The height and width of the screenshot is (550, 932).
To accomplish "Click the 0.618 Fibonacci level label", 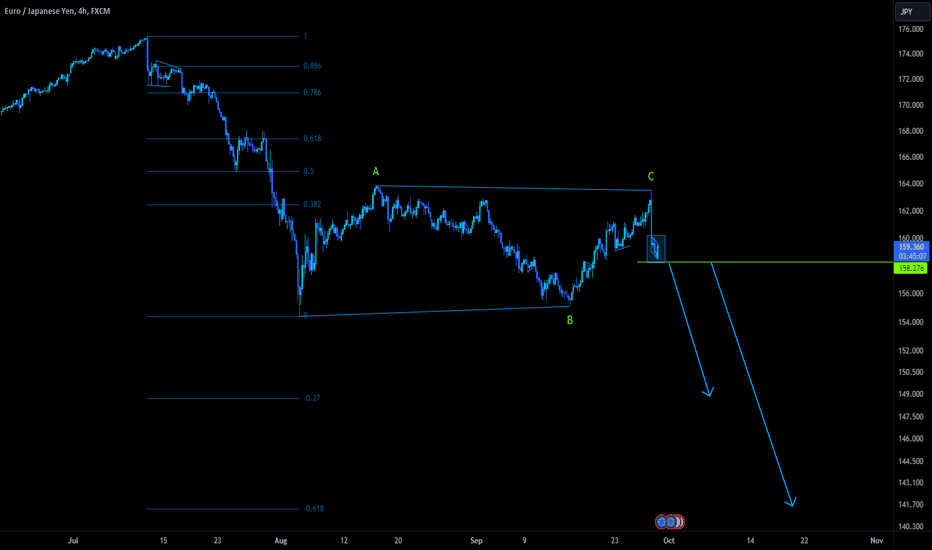I will (x=312, y=139).
